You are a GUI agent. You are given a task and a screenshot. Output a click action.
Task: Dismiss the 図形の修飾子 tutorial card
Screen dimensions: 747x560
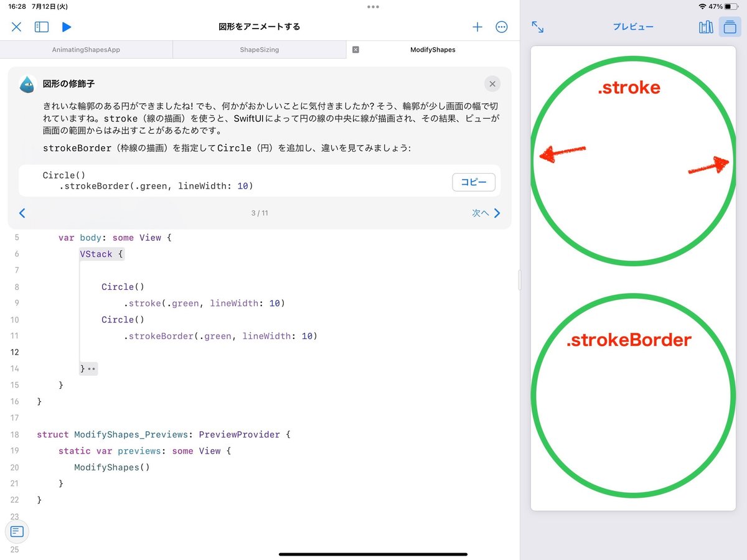tap(492, 84)
